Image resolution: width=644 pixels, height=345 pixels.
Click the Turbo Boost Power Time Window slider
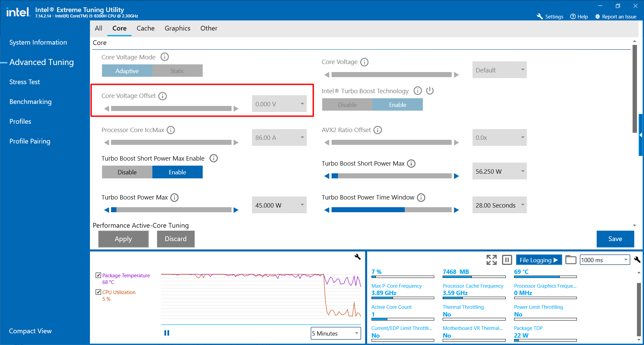(391, 210)
